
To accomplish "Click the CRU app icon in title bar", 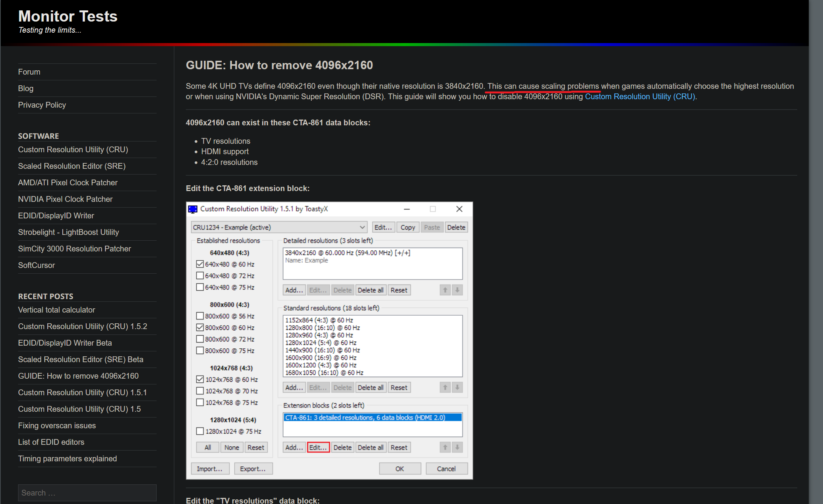I will pyautogui.click(x=193, y=209).
